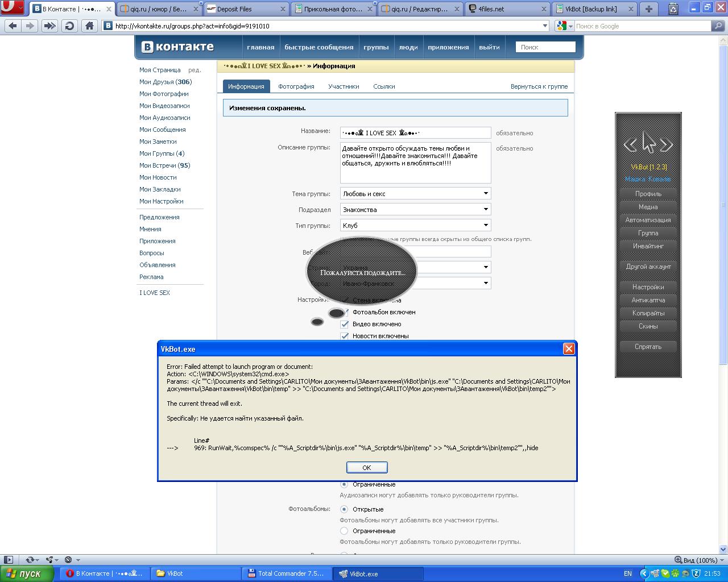Click the page vertical scrollbar thumb
The height and width of the screenshot is (582, 728).
coord(723,204)
